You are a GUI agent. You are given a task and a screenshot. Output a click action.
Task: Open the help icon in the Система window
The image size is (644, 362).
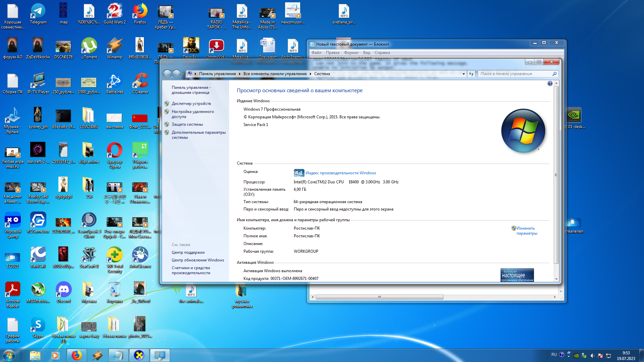(x=550, y=83)
